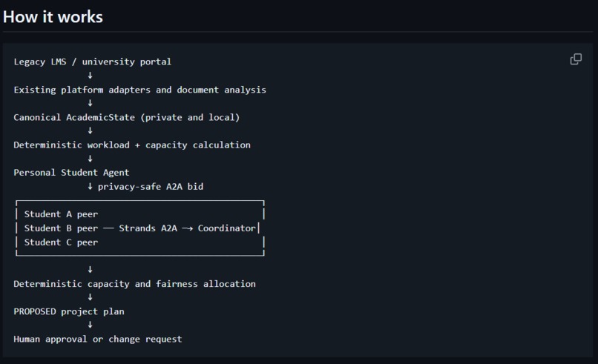Screen dimensions: 598x364
Task: Click "Canonical AcademicState (private and local)" line
Action: point(127,117)
